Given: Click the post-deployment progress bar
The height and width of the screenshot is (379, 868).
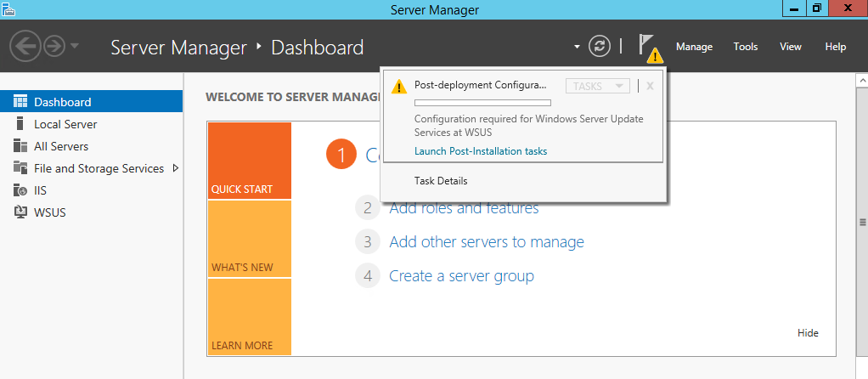Looking at the screenshot, I should click(482, 103).
